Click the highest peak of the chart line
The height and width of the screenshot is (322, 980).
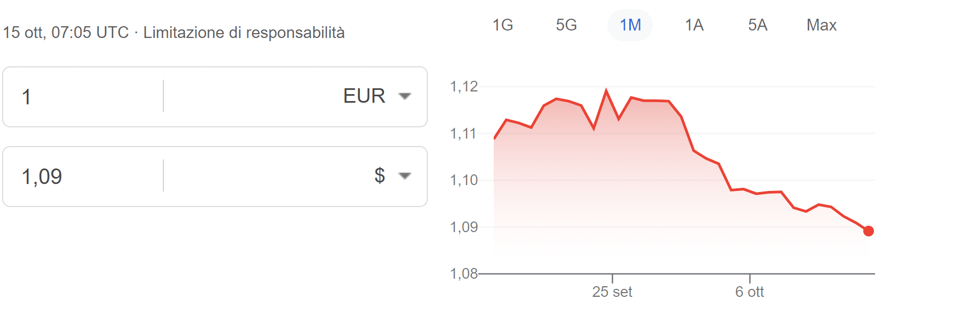pos(606,90)
